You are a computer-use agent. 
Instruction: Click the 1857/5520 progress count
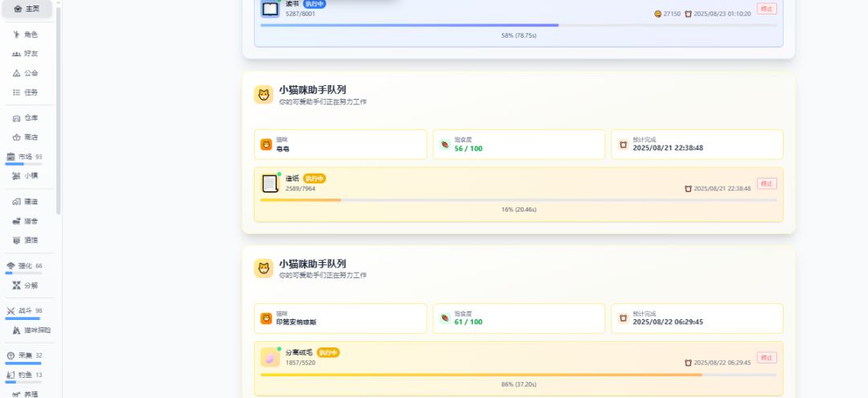[301, 363]
